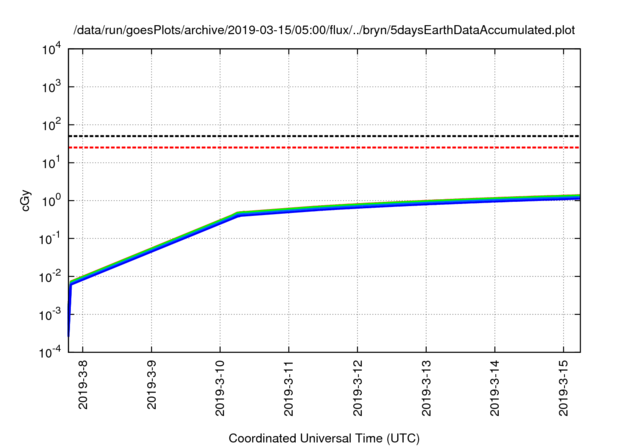Viewport: 640px width, 448px height.
Task: Click the black dashed threshold line
Action: click(324, 136)
